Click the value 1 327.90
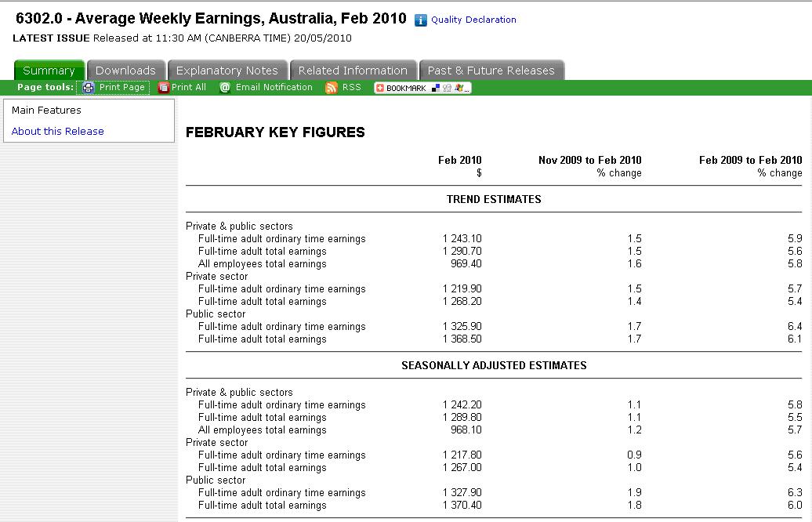The image size is (812, 522). click(462, 492)
